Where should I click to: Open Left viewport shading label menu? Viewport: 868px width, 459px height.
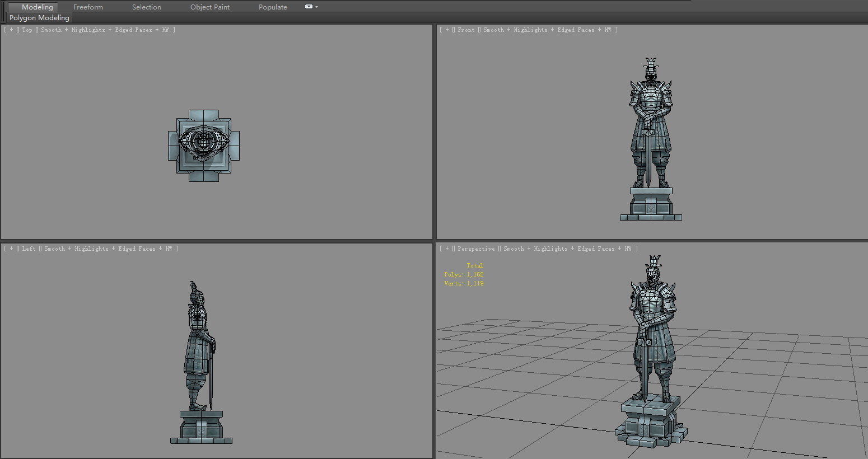108,249
